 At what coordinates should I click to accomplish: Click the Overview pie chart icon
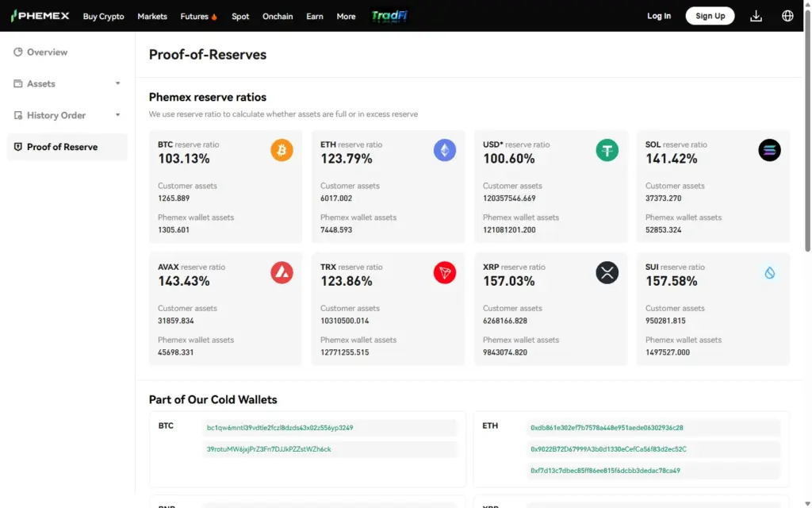click(18, 52)
